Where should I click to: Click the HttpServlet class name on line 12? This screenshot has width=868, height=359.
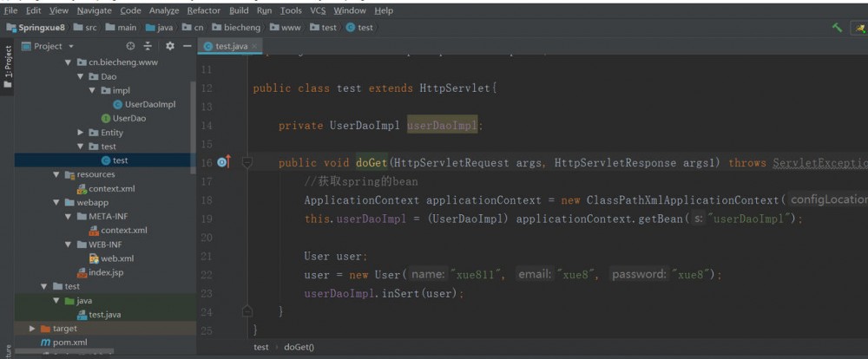click(455, 88)
